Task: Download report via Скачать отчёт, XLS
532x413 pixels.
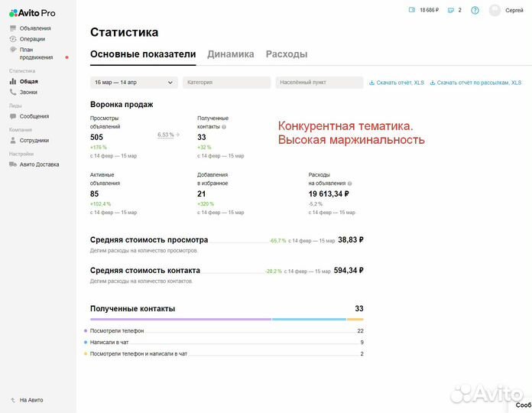Action: pos(397,83)
